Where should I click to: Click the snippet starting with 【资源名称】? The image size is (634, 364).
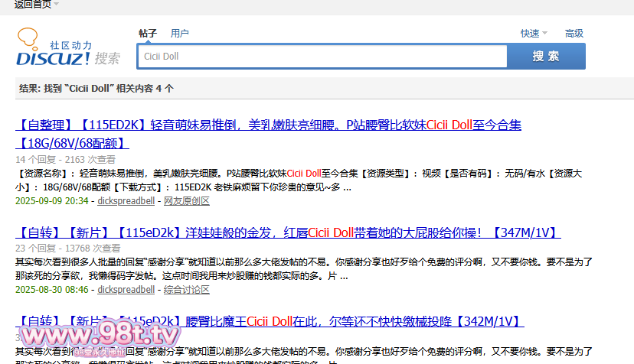tap(299, 180)
